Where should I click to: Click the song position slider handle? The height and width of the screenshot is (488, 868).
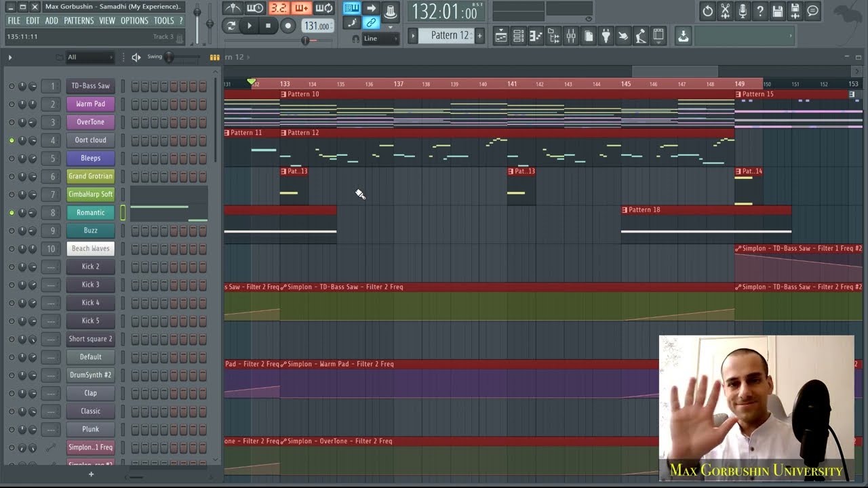[x=305, y=41]
